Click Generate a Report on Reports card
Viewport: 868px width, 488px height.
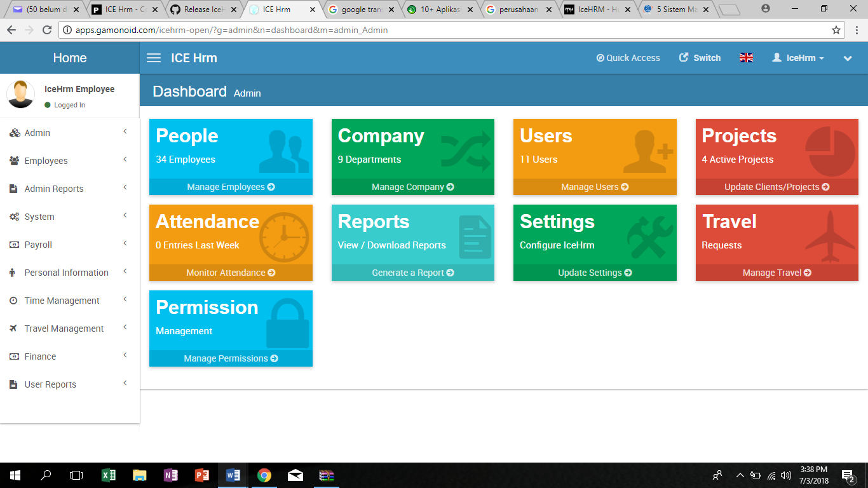coord(412,272)
